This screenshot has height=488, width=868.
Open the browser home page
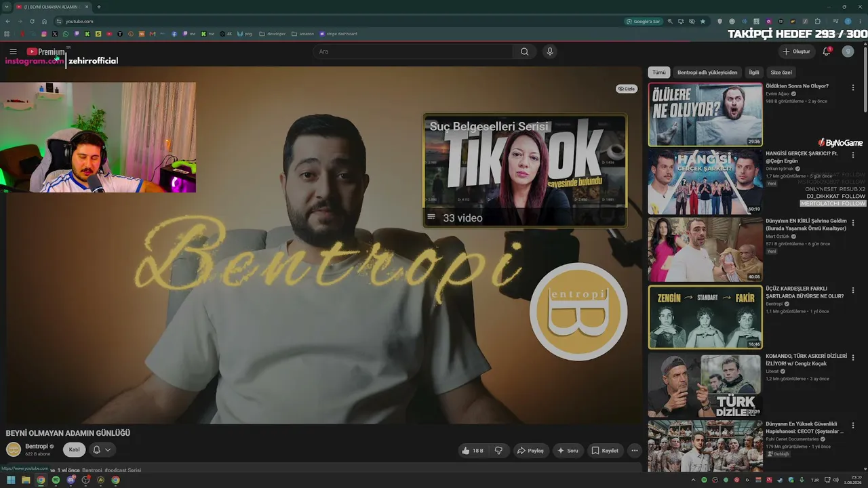click(x=45, y=21)
